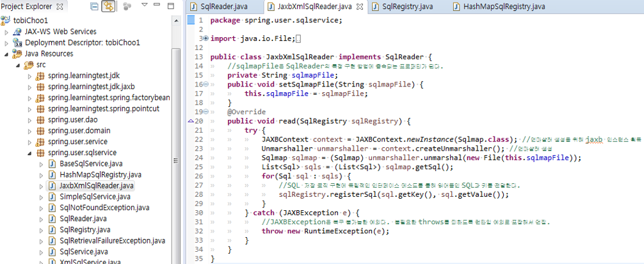Open the Project Explorer view menu arrow
The height and width of the screenshot is (264, 644).
coord(144,5)
